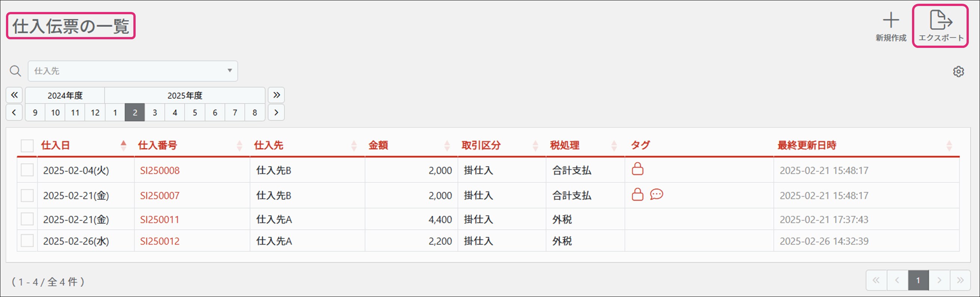Check the box for the SI250008 row
This screenshot has height=297, width=980.
(27, 170)
